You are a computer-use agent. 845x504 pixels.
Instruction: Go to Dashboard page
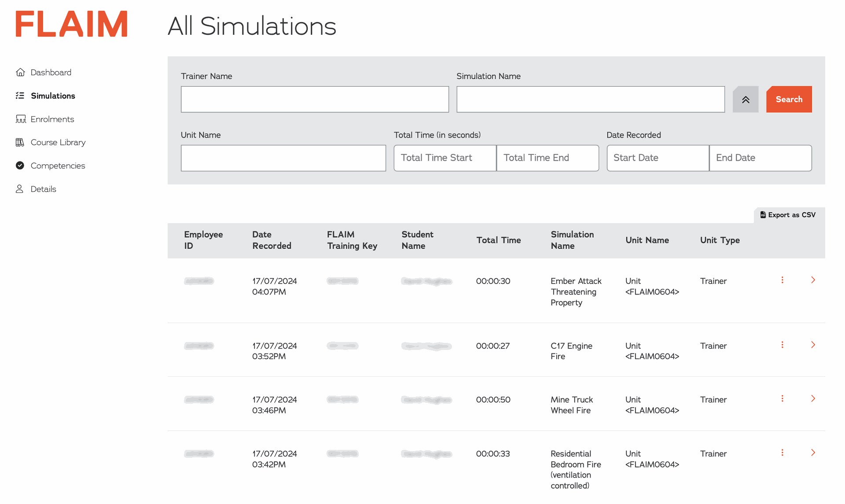pos(51,72)
